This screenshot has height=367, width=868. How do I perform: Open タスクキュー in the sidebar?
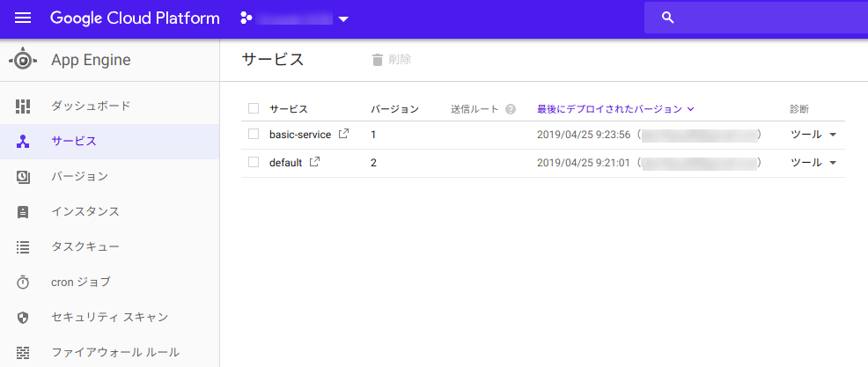coord(85,247)
